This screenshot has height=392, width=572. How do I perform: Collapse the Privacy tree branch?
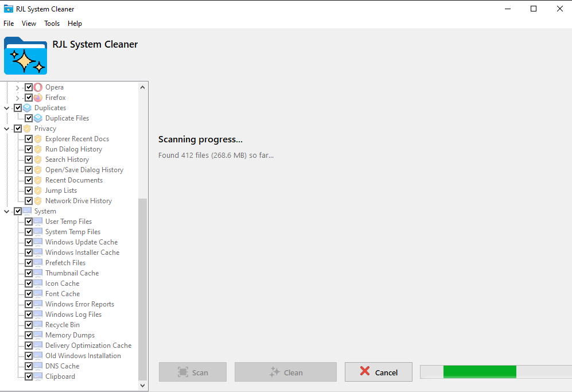(6, 128)
